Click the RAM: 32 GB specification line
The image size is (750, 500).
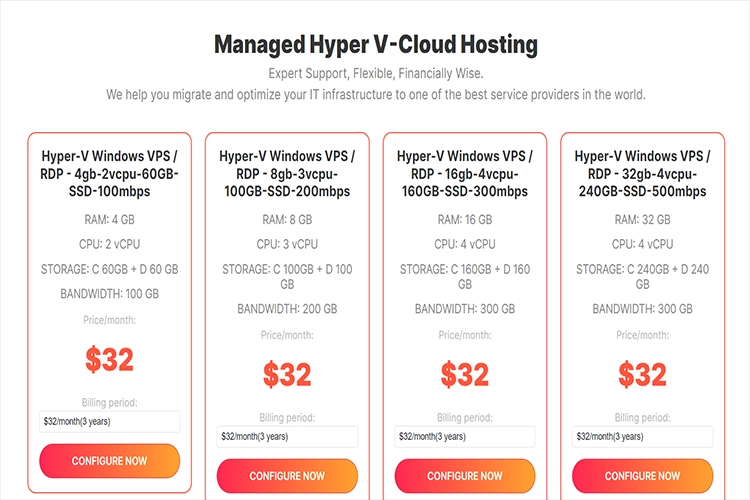642,219
